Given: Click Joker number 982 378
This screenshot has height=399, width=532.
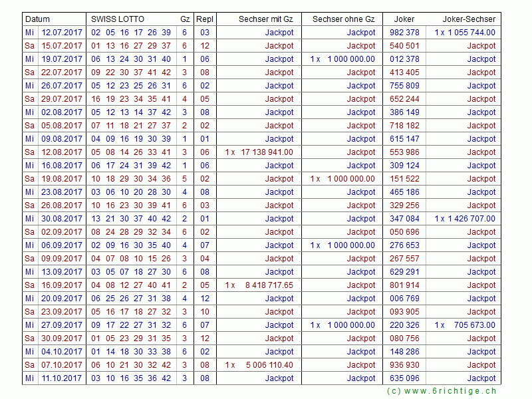Looking at the screenshot, I should tap(404, 33).
